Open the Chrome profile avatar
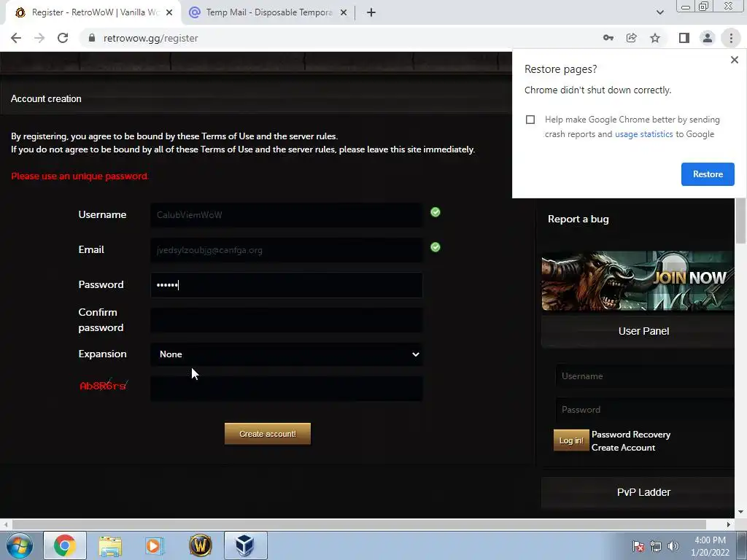Screen dimensions: 747x560 click(x=708, y=38)
